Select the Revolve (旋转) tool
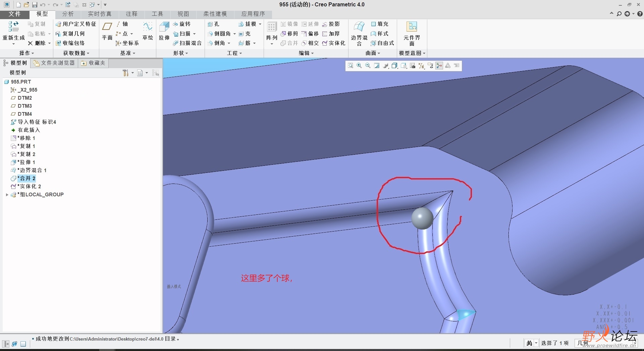644x351 pixels. tap(181, 24)
